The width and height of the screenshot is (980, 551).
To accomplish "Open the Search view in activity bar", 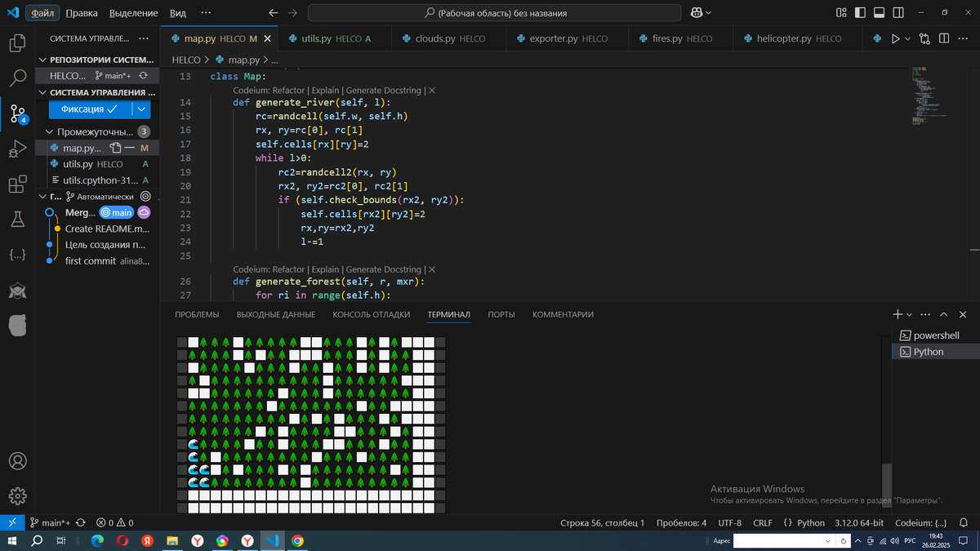I will 17,79.
